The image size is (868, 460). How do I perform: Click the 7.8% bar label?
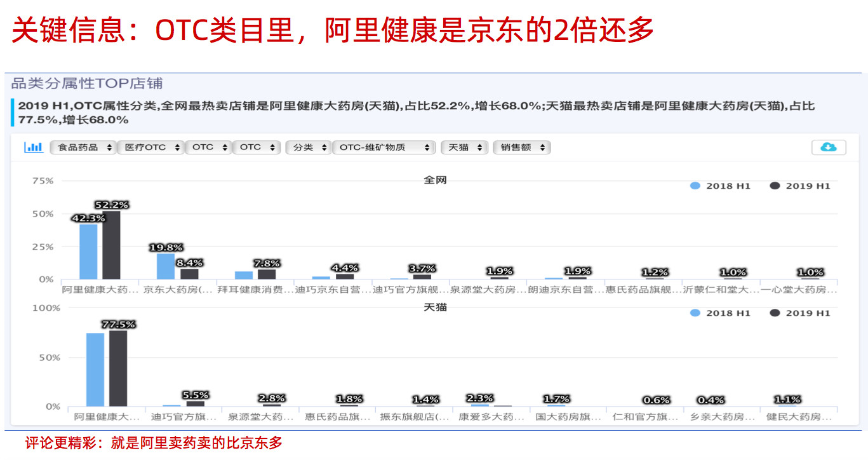[x=267, y=263]
